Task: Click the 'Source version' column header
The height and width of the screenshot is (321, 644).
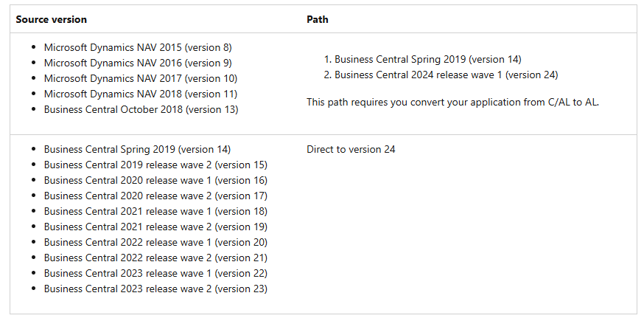Action: pos(51,19)
